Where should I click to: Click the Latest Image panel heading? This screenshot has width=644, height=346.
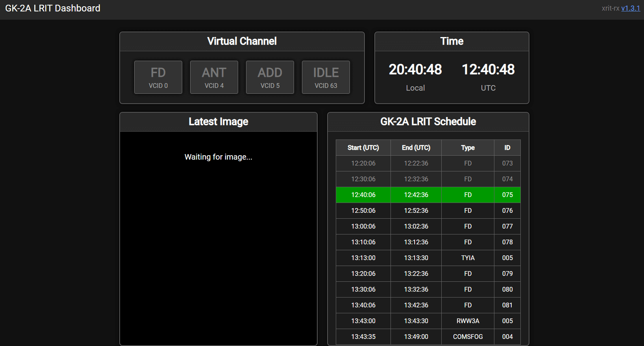point(218,122)
